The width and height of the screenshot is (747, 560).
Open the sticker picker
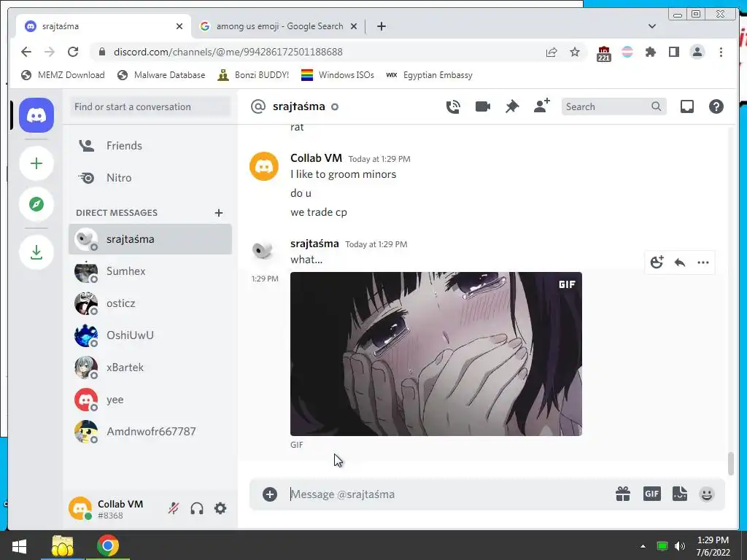click(x=679, y=494)
